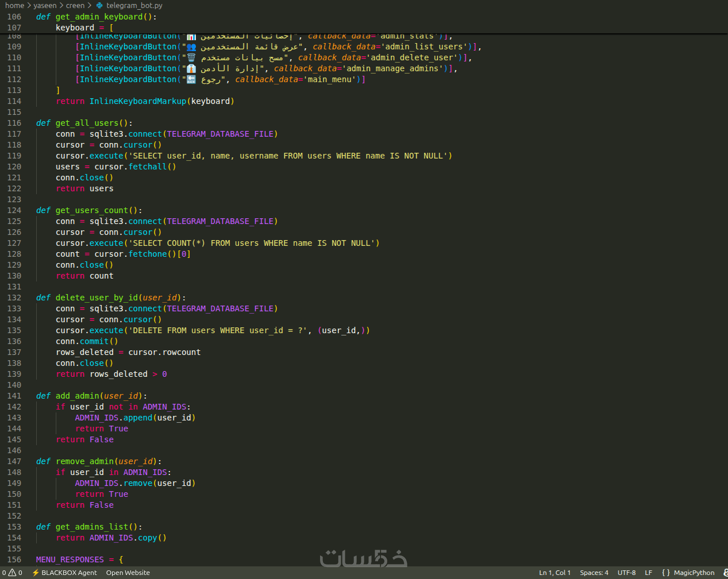The width and height of the screenshot is (728, 579).
Task: Click line number 153 in the gutter
Action: click(x=14, y=527)
